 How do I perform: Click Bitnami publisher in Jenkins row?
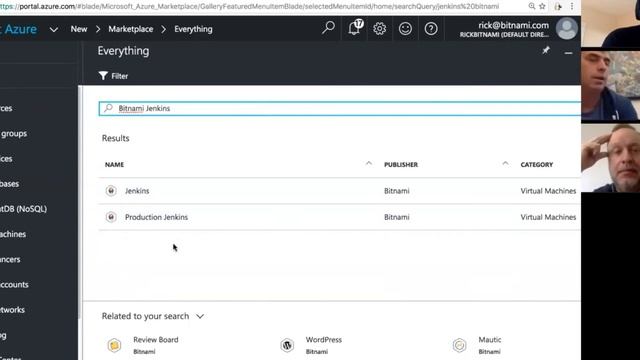[x=396, y=191]
